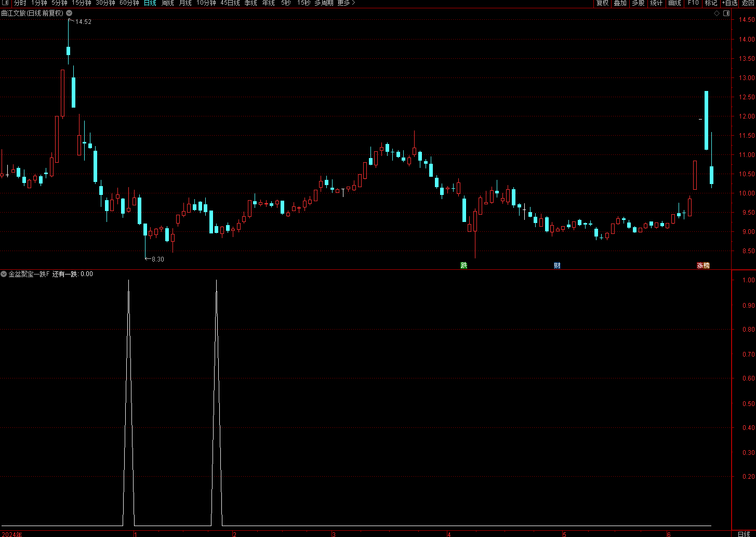This screenshot has width=756, height=537.
Task: Switch to 季线 quarterly period
Action: 250,3
